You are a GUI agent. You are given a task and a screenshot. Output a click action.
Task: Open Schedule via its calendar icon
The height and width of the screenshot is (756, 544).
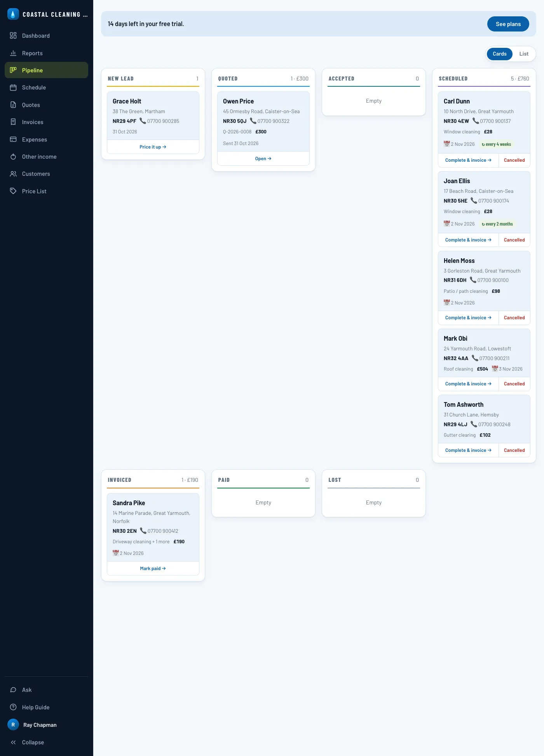click(13, 87)
